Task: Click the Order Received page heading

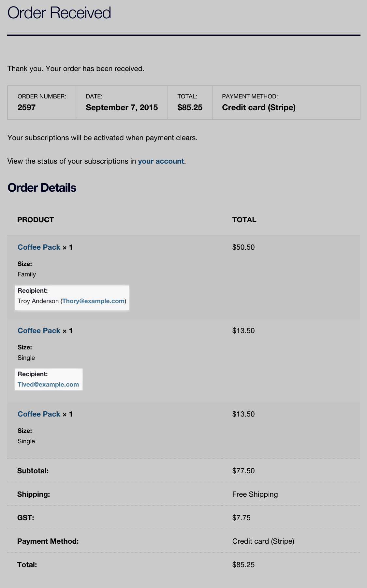Action: 59,13
